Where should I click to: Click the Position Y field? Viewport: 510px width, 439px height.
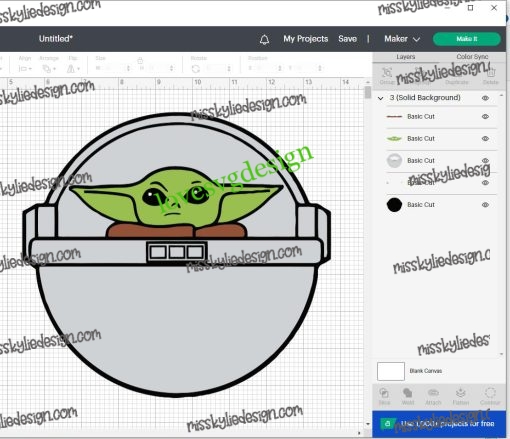(305, 68)
